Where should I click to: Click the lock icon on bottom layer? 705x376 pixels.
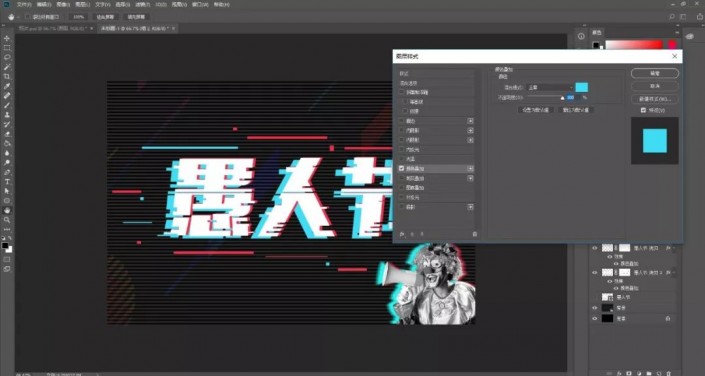pos(668,318)
